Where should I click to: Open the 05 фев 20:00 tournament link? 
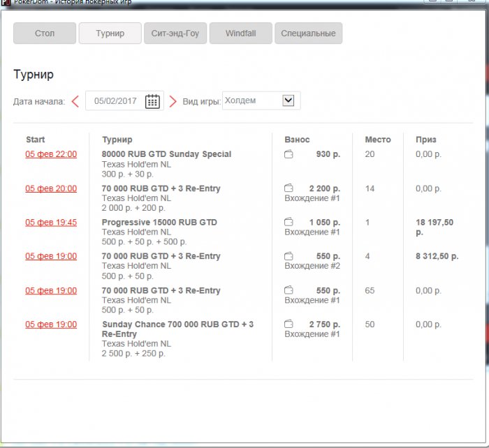(x=51, y=188)
